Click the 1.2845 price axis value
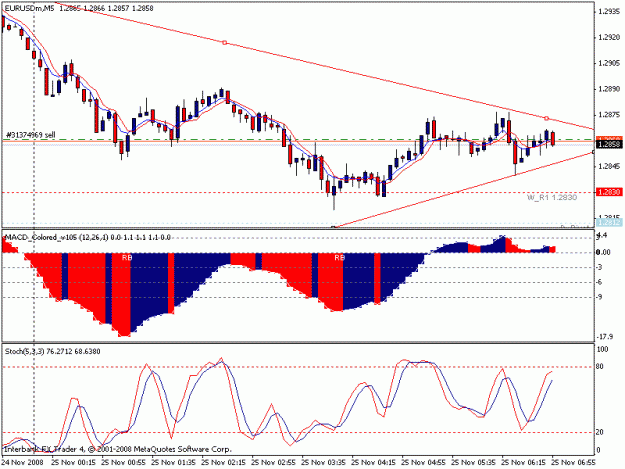The width and height of the screenshot is (625, 469). coord(609,166)
